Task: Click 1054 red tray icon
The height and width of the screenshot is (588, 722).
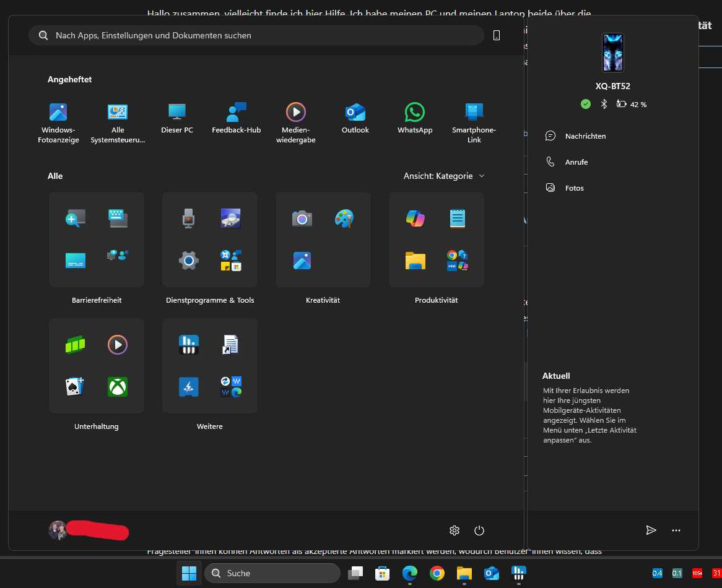Action: coord(697,573)
